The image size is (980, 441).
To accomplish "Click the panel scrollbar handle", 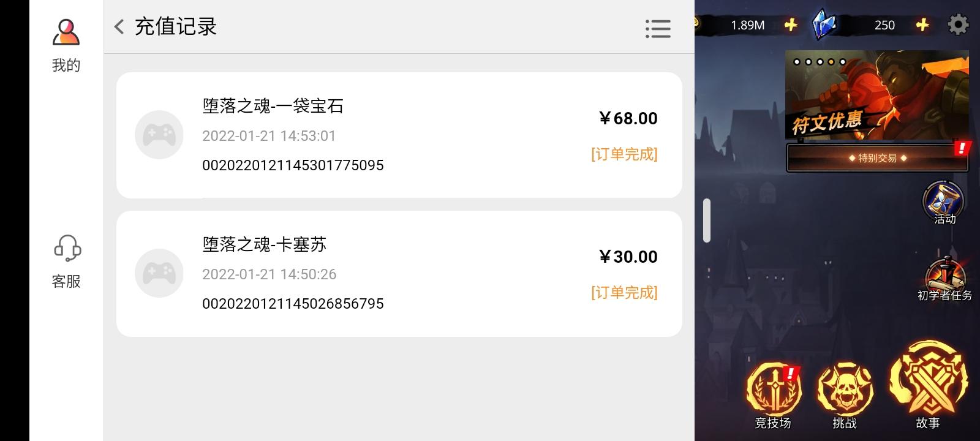I will pos(707,221).
